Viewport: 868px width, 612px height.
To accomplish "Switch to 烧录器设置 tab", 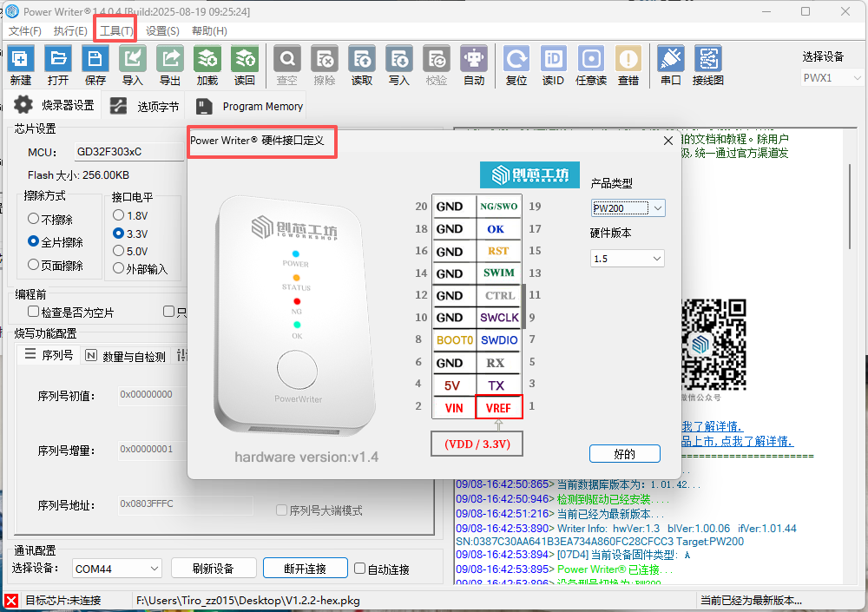I will coord(54,105).
